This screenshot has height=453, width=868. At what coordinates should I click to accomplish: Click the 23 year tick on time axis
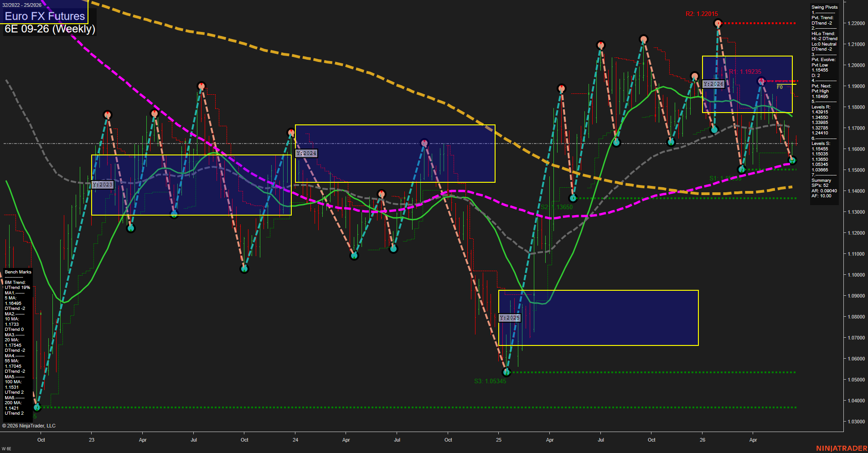[92, 440]
